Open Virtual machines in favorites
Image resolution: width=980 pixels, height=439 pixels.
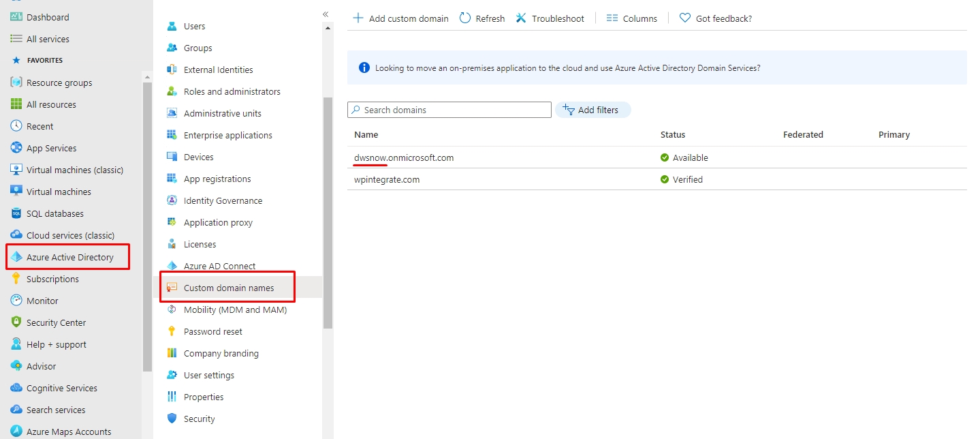(59, 192)
